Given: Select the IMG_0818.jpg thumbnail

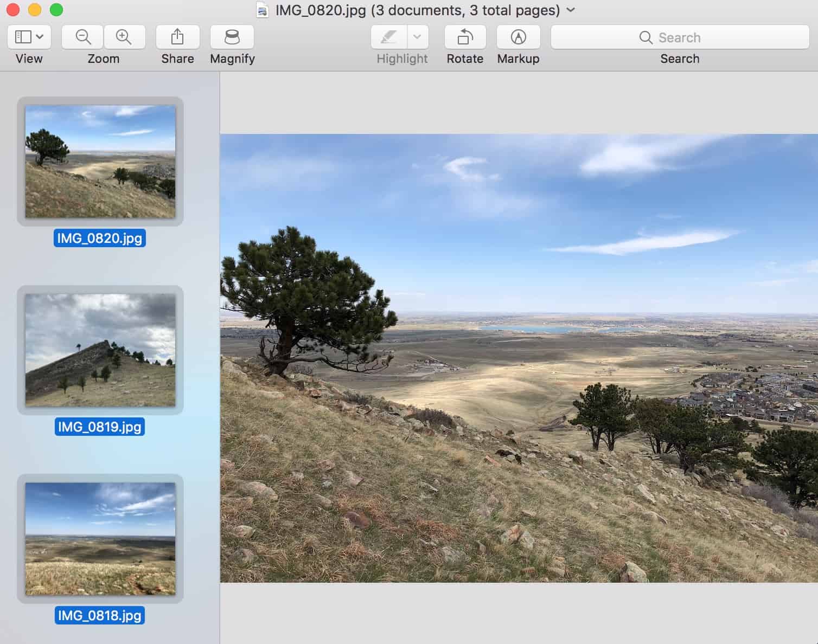Looking at the screenshot, I should pyautogui.click(x=100, y=539).
